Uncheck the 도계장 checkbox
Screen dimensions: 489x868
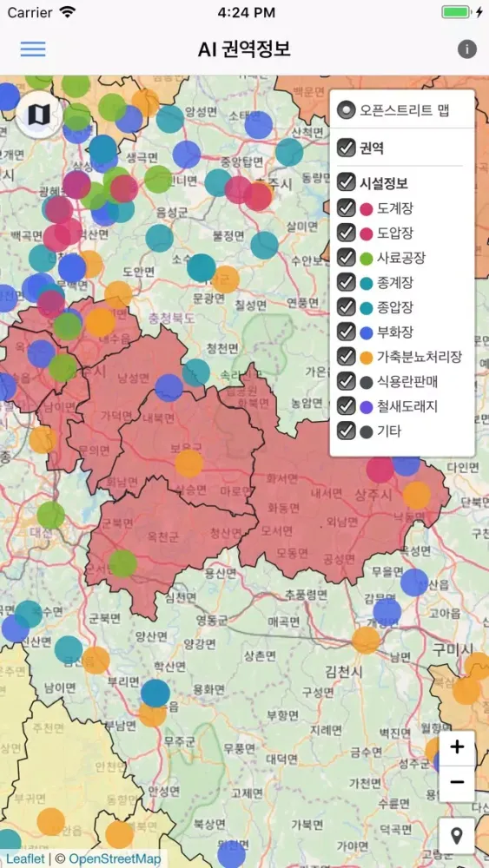pos(346,207)
